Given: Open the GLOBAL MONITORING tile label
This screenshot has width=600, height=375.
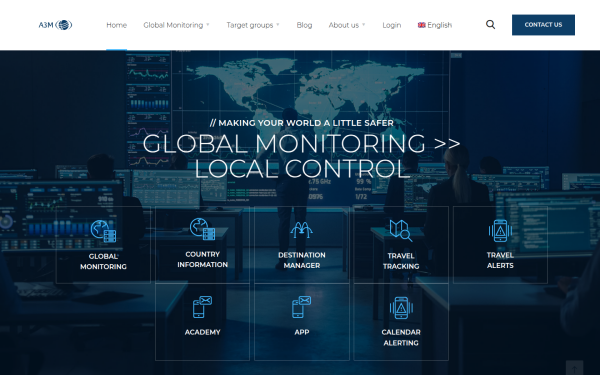Looking at the screenshot, I should (103, 261).
